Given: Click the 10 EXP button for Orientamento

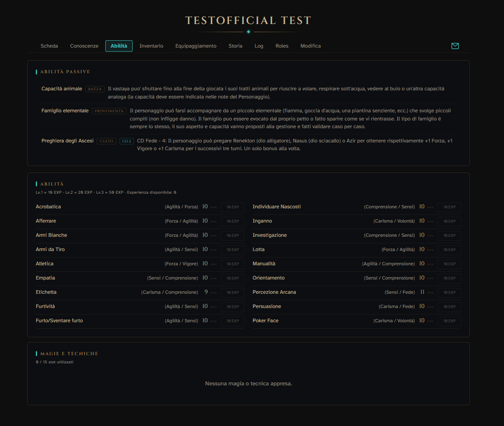Looking at the screenshot, I should point(449,278).
